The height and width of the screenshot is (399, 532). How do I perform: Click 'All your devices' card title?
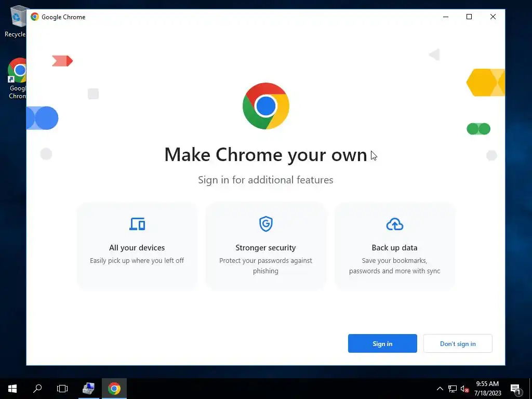pos(137,248)
